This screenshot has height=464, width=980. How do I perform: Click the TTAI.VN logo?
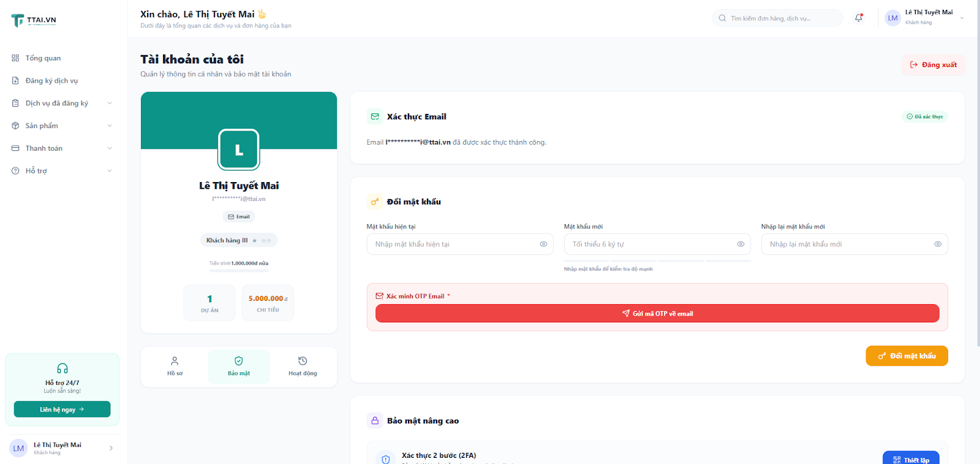point(34,20)
